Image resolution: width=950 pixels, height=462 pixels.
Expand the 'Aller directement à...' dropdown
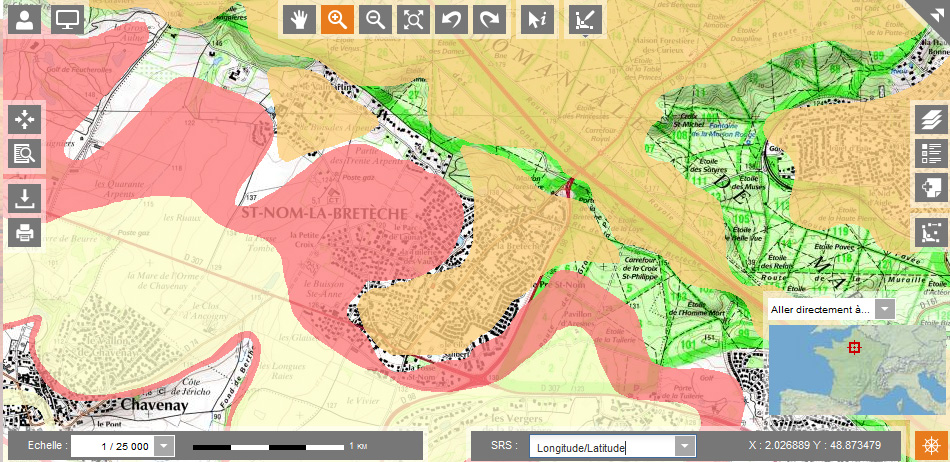click(885, 310)
